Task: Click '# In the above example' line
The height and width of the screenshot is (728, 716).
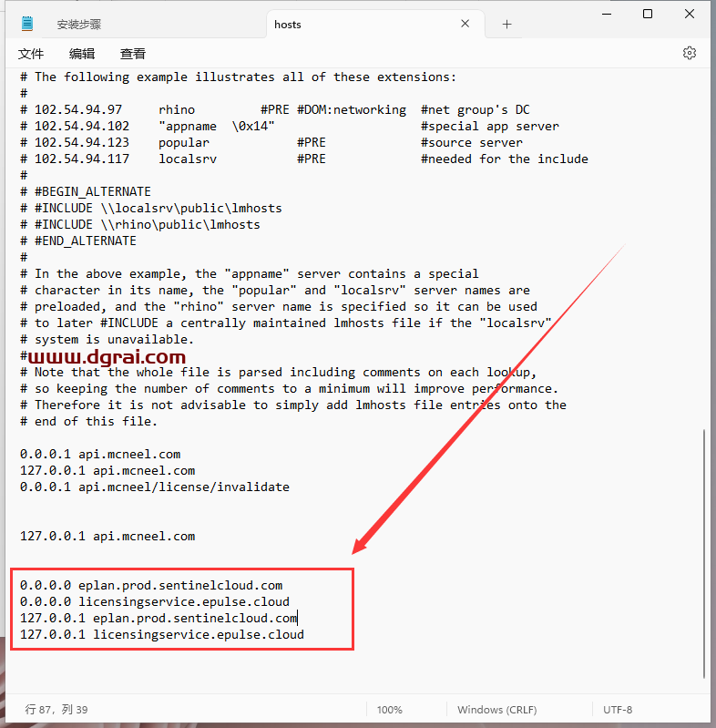Action: click(x=250, y=274)
